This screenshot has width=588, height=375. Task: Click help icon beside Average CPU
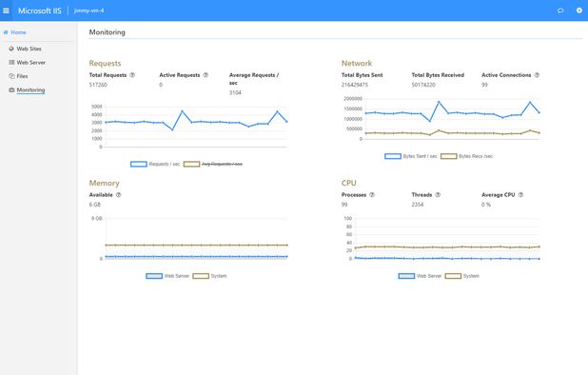pyautogui.click(x=520, y=194)
